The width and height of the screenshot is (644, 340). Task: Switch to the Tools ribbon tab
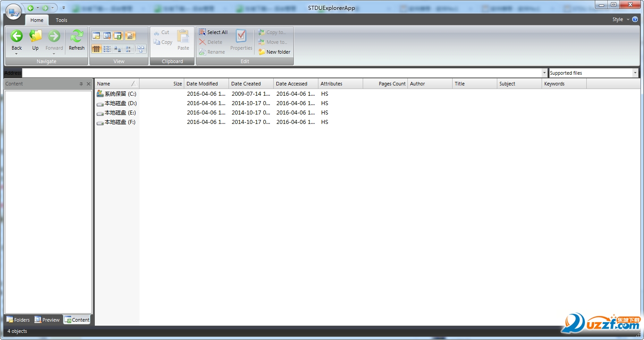click(x=62, y=20)
